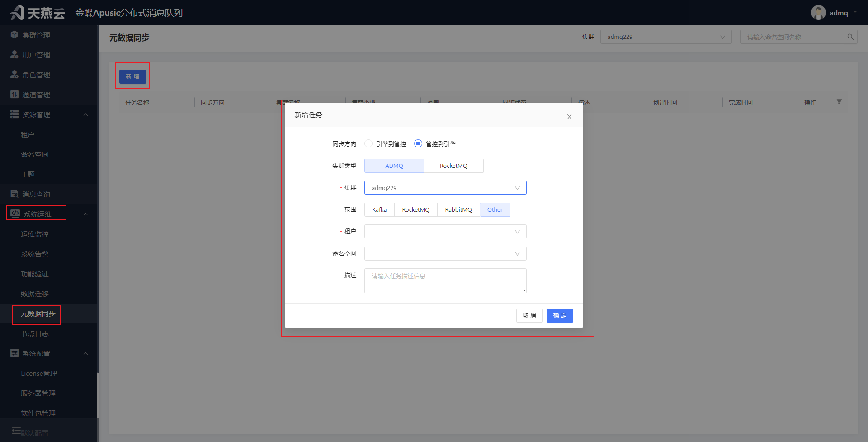Screen dimensions: 868x442
Task: Click the table filter funnel icon
Action: click(839, 102)
